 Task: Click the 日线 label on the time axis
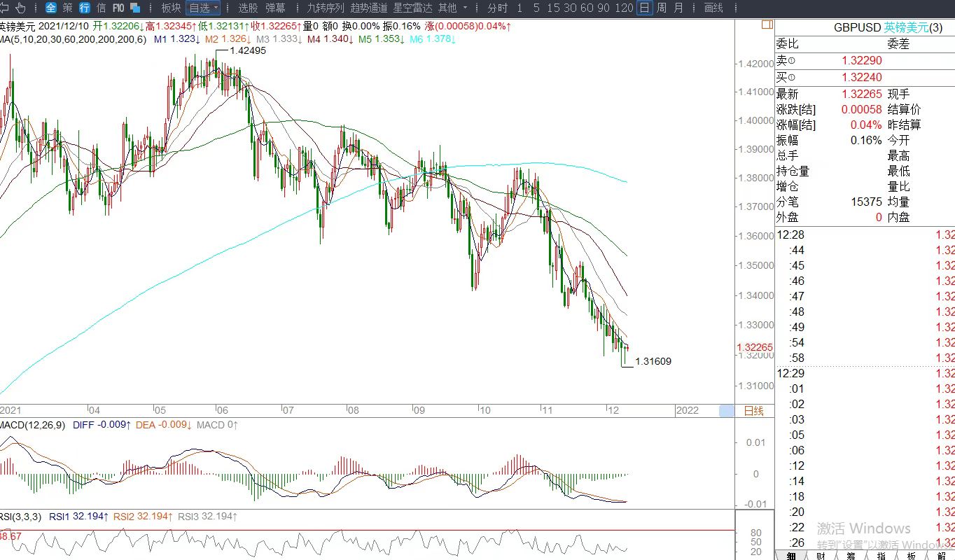coord(753,411)
